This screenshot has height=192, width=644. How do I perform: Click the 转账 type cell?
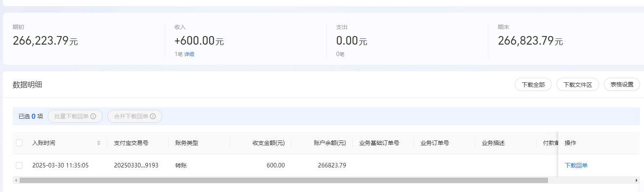coord(181,165)
